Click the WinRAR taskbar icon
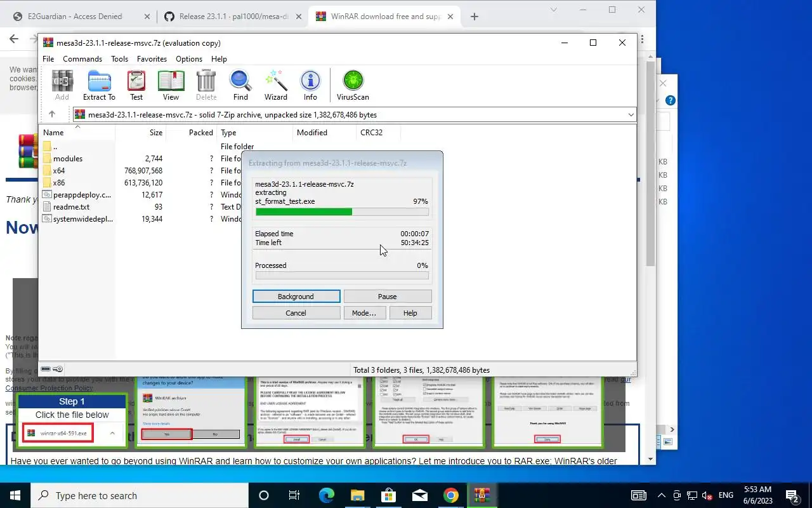 pyautogui.click(x=481, y=495)
